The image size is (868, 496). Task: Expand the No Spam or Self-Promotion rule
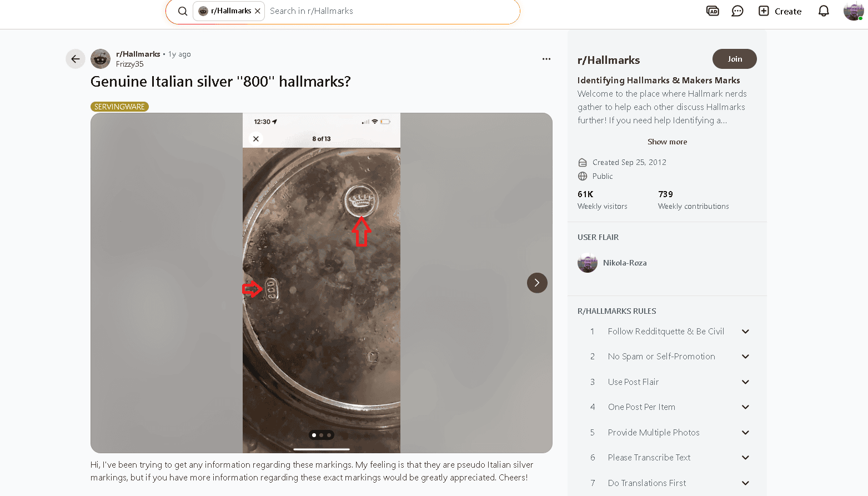click(745, 357)
